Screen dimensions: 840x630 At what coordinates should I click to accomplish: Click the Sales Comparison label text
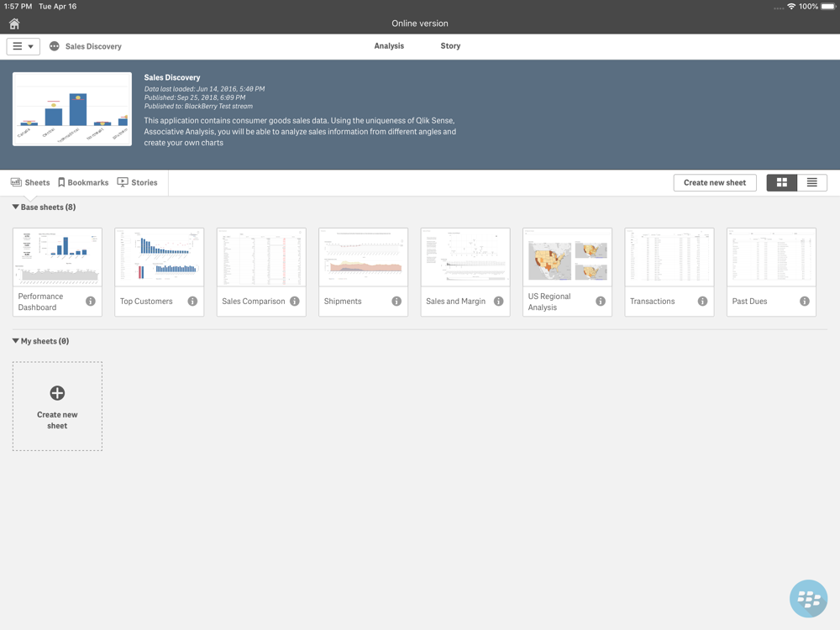(254, 301)
